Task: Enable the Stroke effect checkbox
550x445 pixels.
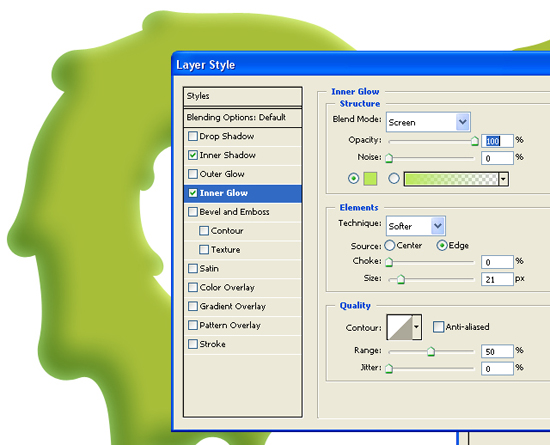Action: 193,344
